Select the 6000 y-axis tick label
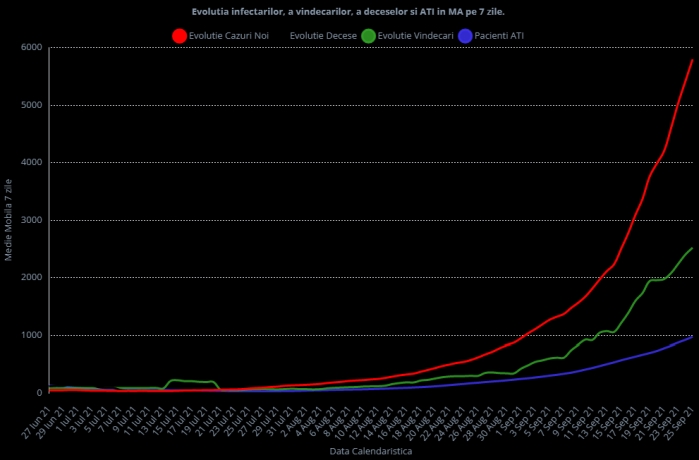 [31, 48]
